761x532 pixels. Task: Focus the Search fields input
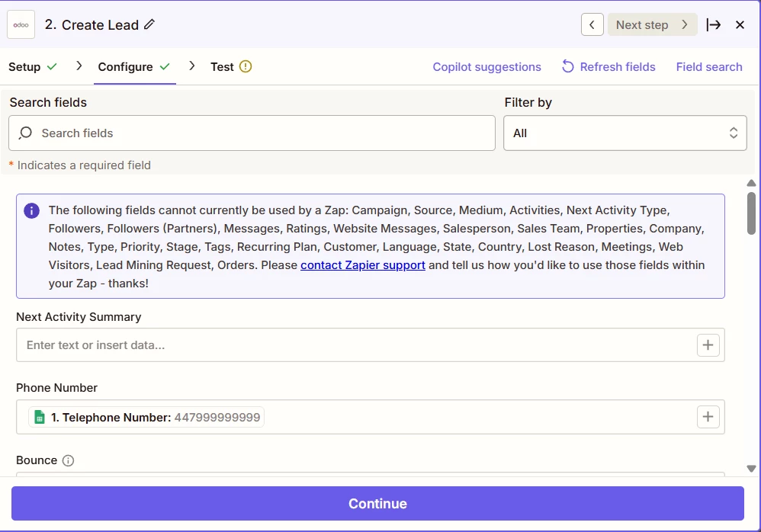(252, 133)
